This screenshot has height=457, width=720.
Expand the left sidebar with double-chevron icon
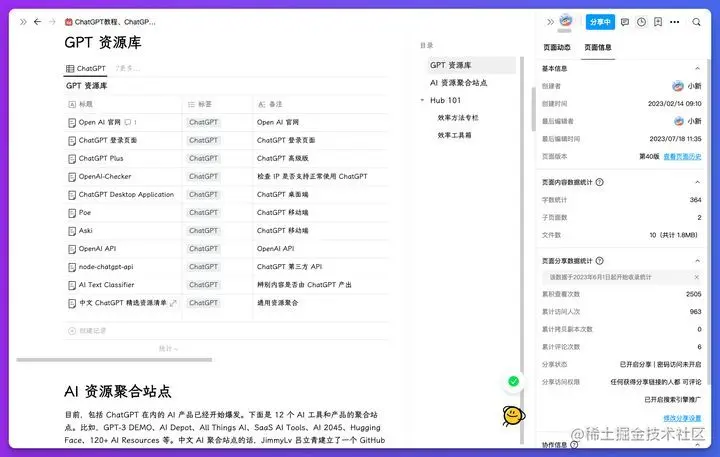point(23,22)
